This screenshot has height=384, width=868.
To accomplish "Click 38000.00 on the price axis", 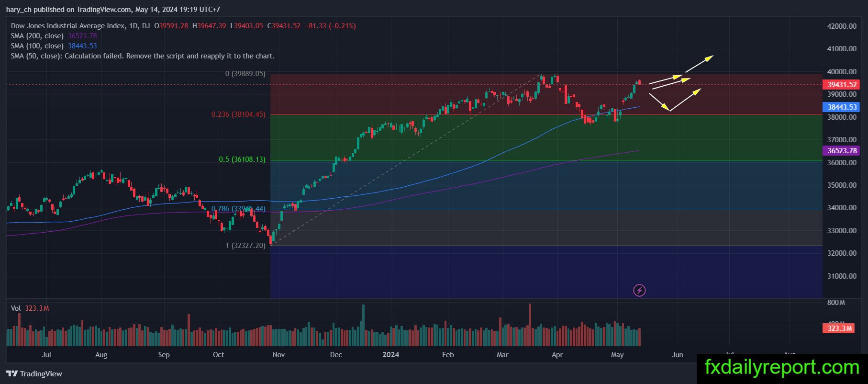I will click(x=842, y=117).
